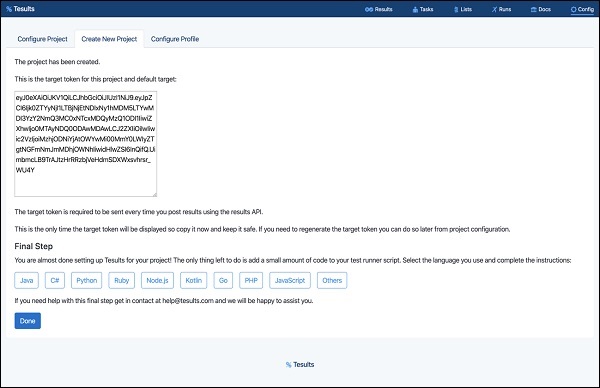This screenshot has height=388, width=600.
Task: Choose Java language instructions
Action: [x=26, y=280]
